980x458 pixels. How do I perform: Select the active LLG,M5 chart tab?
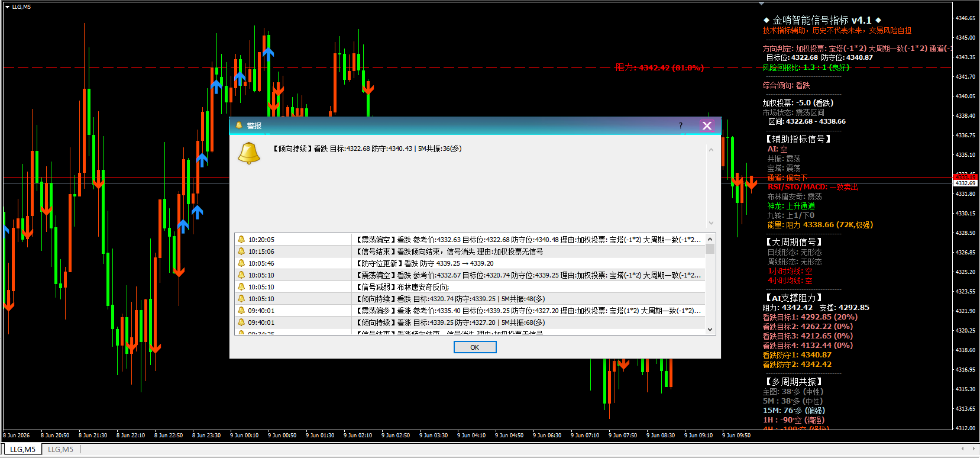click(22, 449)
